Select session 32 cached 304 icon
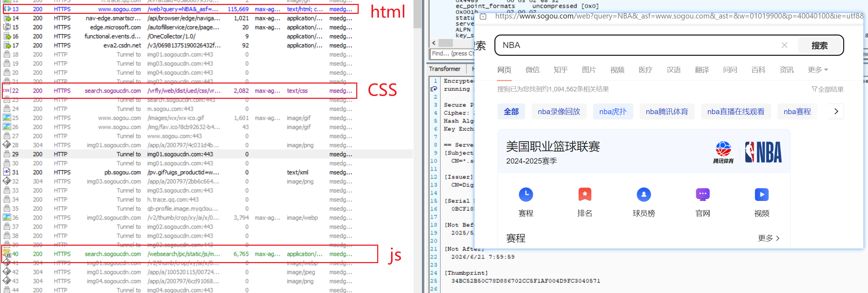Image resolution: width=868 pixels, height=293 pixels. pos(7,181)
